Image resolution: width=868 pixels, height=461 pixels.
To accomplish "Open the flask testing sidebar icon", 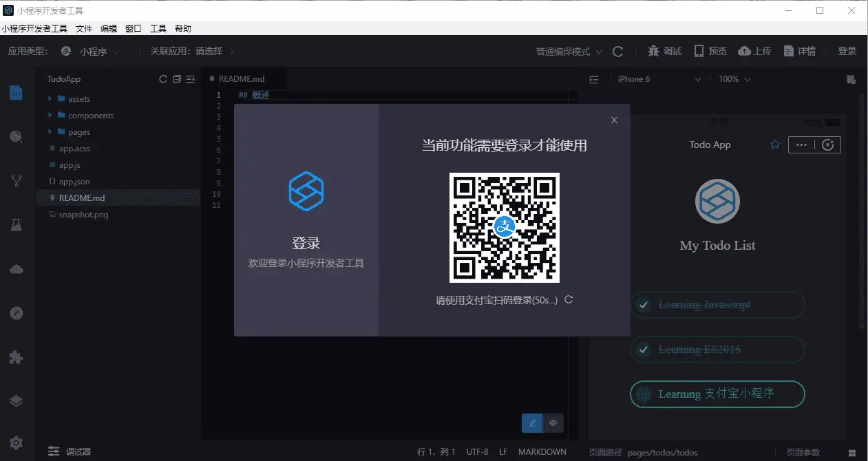I will pyautogui.click(x=17, y=225).
